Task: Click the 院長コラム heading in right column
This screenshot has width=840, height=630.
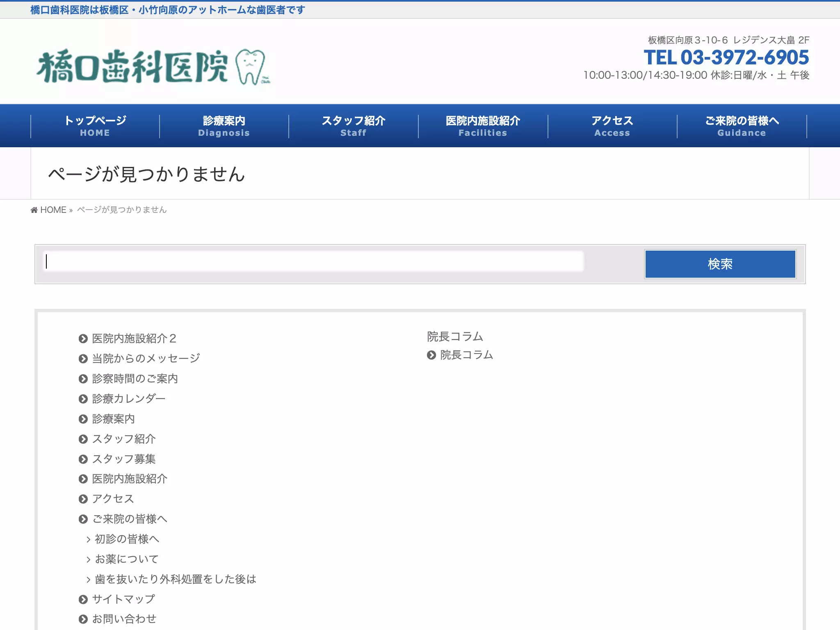Action: [455, 337]
